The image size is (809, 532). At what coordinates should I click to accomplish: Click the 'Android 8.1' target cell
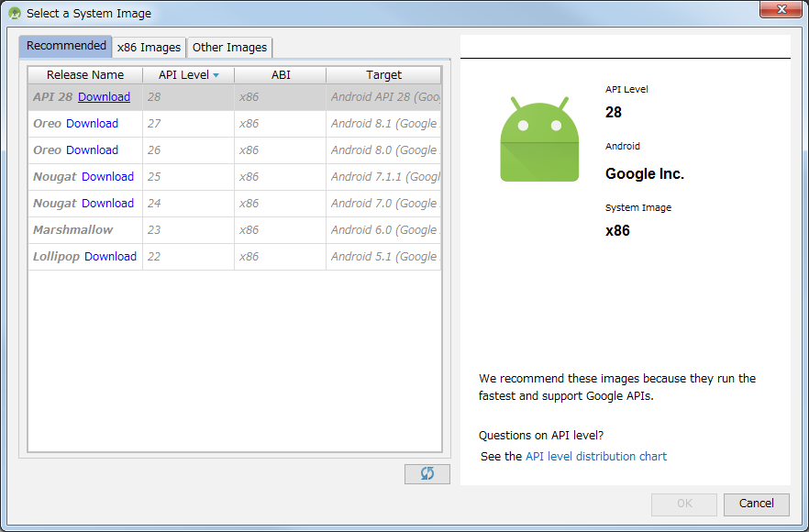[383, 124]
